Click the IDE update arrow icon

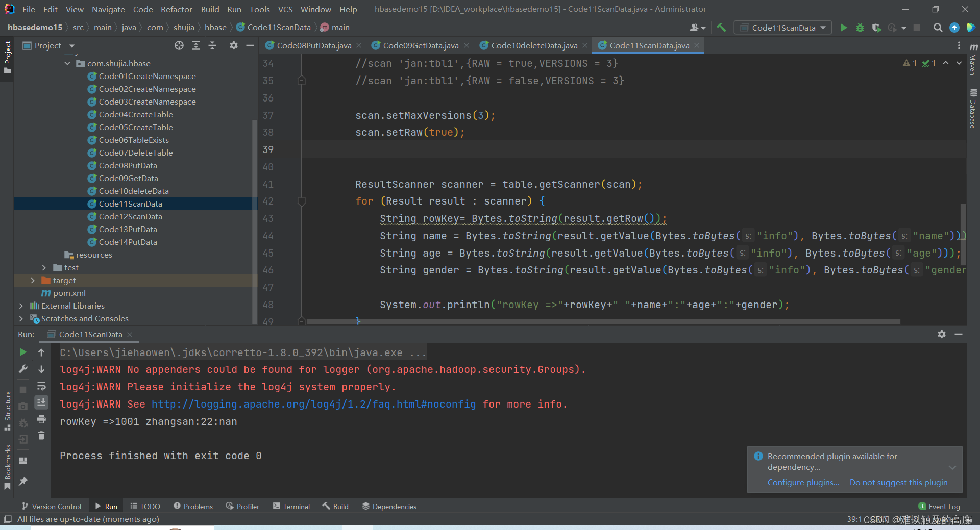tap(954, 28)
